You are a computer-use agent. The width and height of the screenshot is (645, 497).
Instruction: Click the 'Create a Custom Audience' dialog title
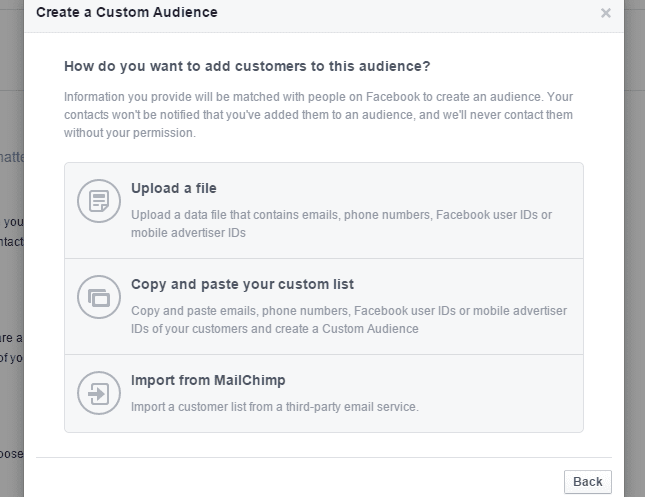click(x=127, y=12)
